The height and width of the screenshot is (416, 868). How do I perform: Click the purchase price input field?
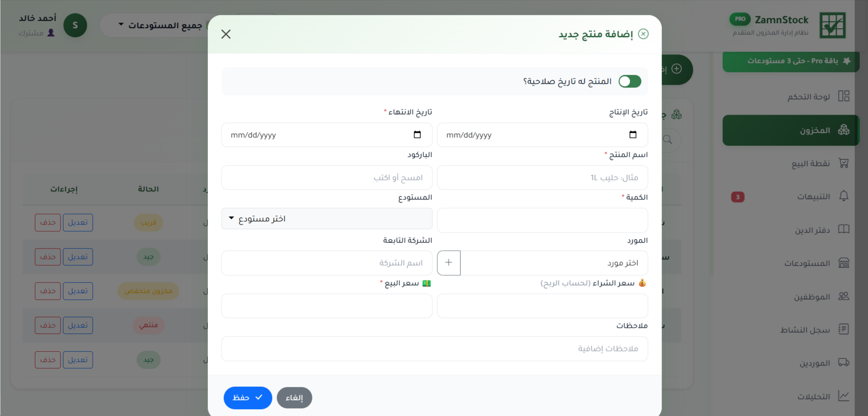(542, 306)
